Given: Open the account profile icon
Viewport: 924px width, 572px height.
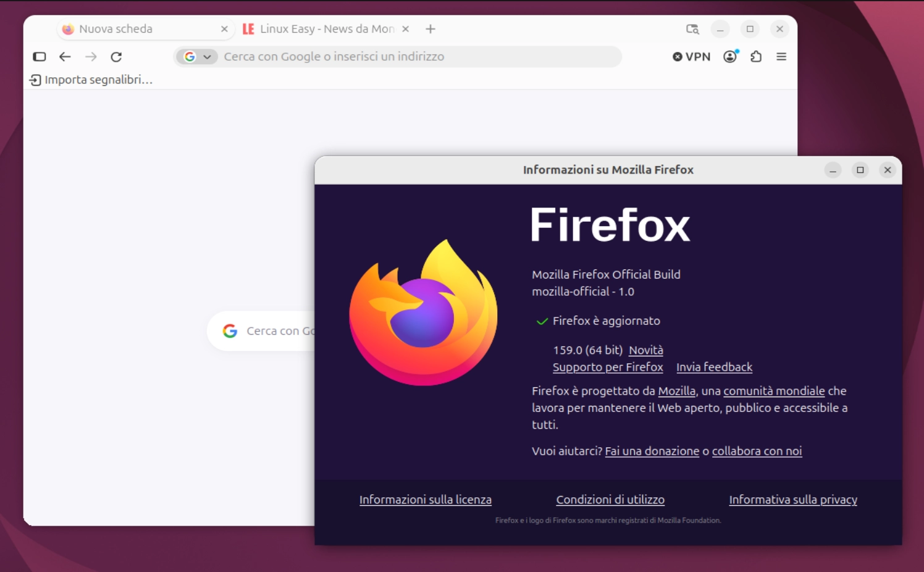Looking at the screenshot, I should coord(731,57).
